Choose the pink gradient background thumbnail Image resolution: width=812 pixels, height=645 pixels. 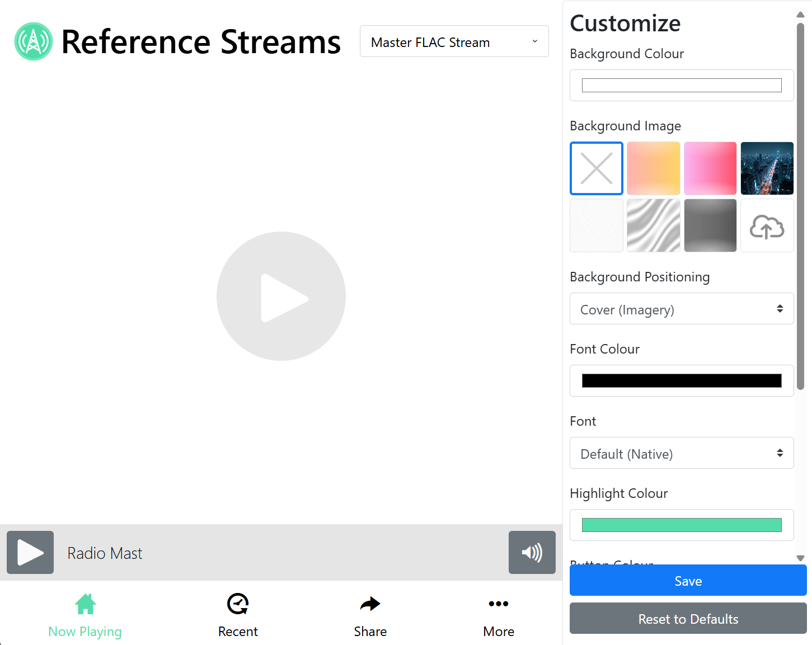[710, 168]
